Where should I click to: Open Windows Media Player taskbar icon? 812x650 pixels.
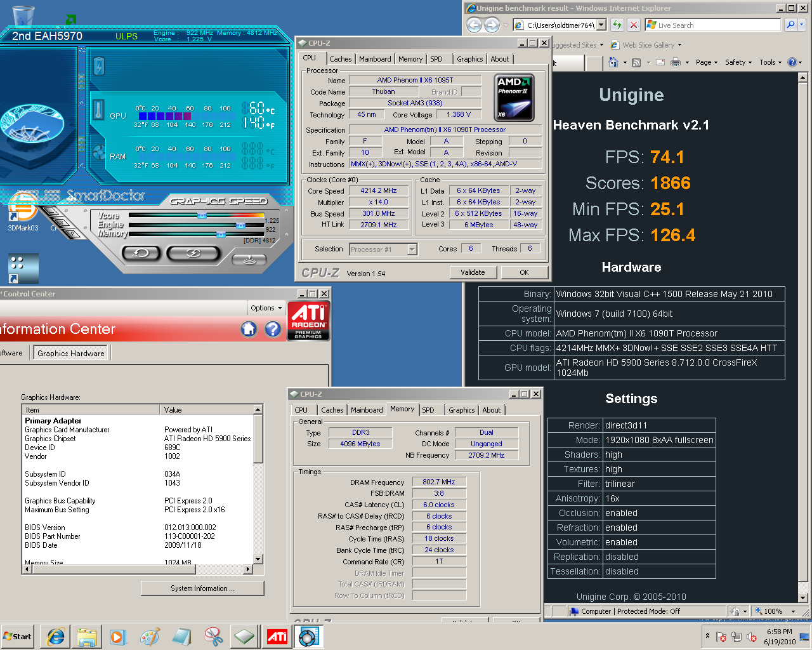119,637
